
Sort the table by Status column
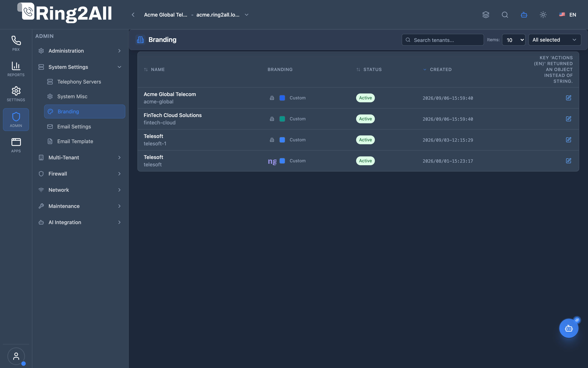click(x=369, y=70)
